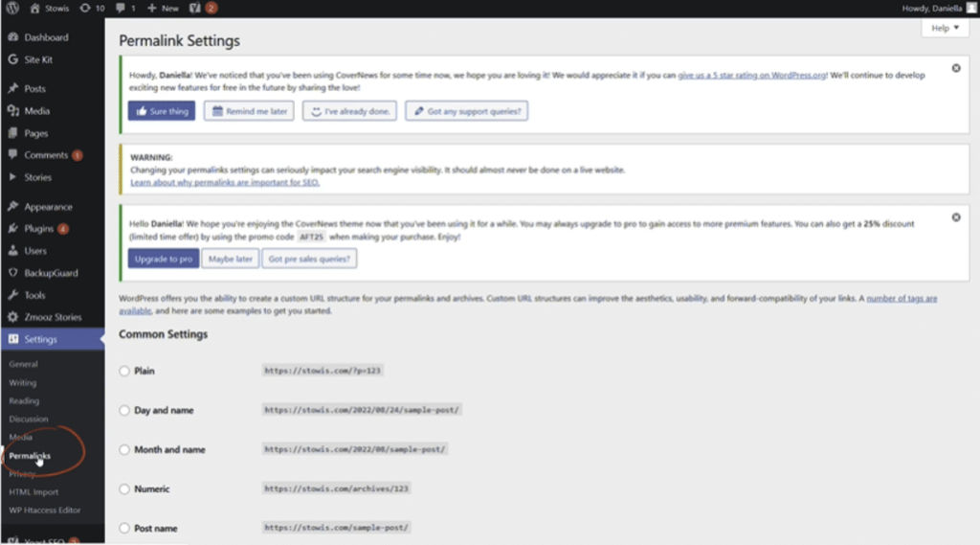Open the HTML Import submenu
The image size is (980, 545).
point(33,491)
